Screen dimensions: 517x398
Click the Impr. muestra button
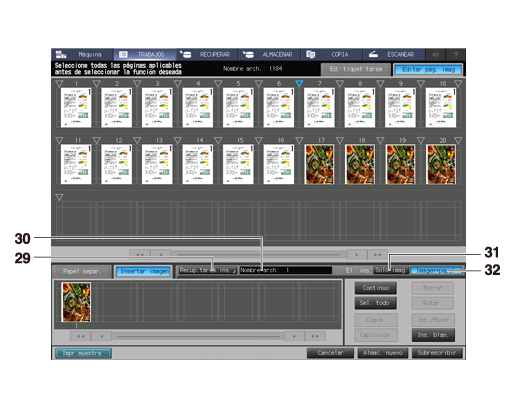click(x=82, y=353)
